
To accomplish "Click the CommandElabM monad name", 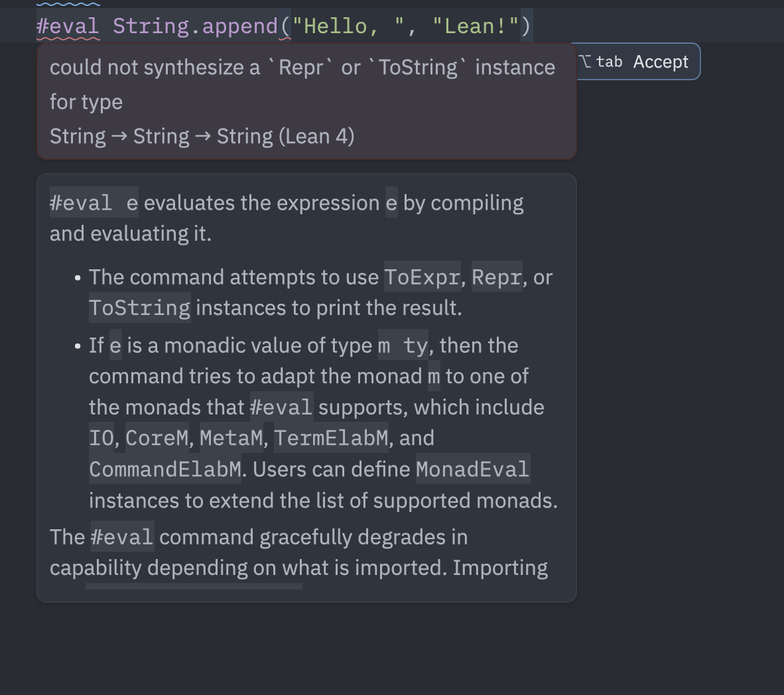I will pos(165,469).
